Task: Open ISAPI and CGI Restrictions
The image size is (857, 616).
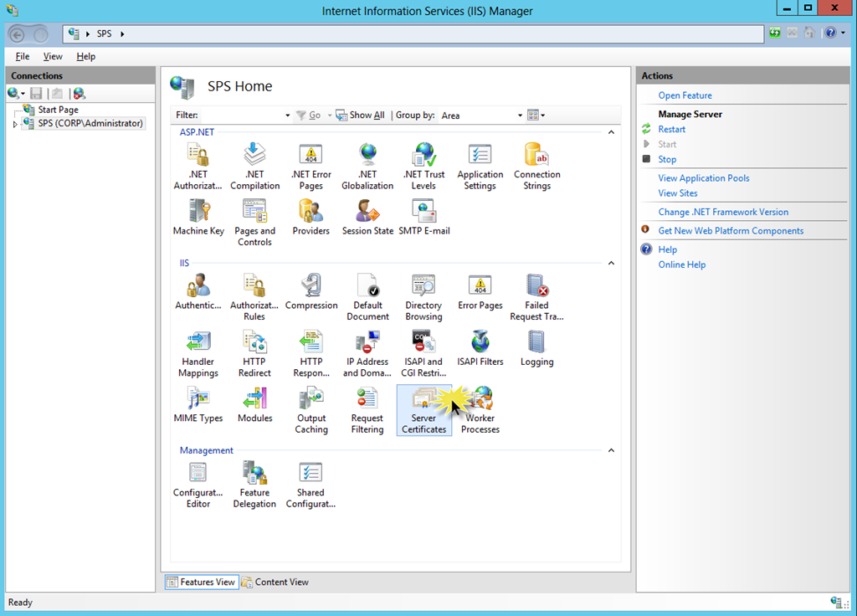Action: pos(423,354)
